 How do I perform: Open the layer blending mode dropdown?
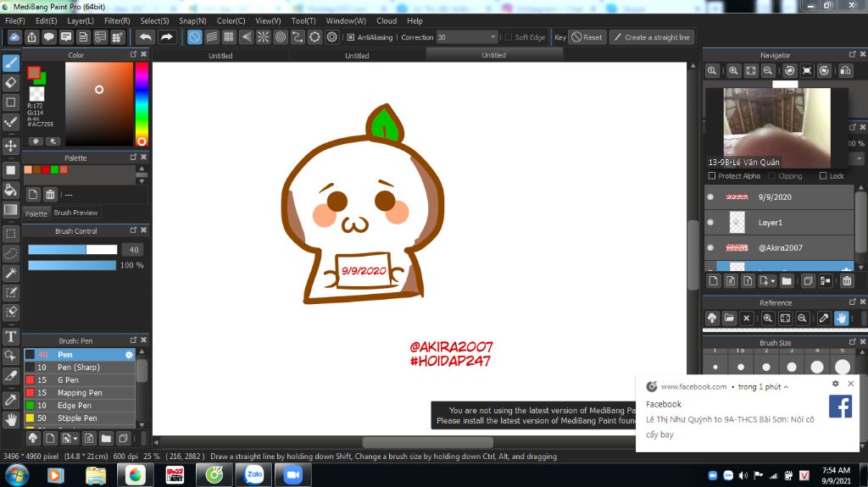860,159
